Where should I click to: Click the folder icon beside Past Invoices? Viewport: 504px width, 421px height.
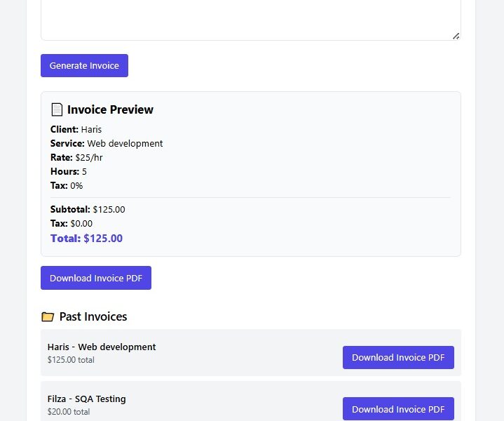tap(48, 317)
